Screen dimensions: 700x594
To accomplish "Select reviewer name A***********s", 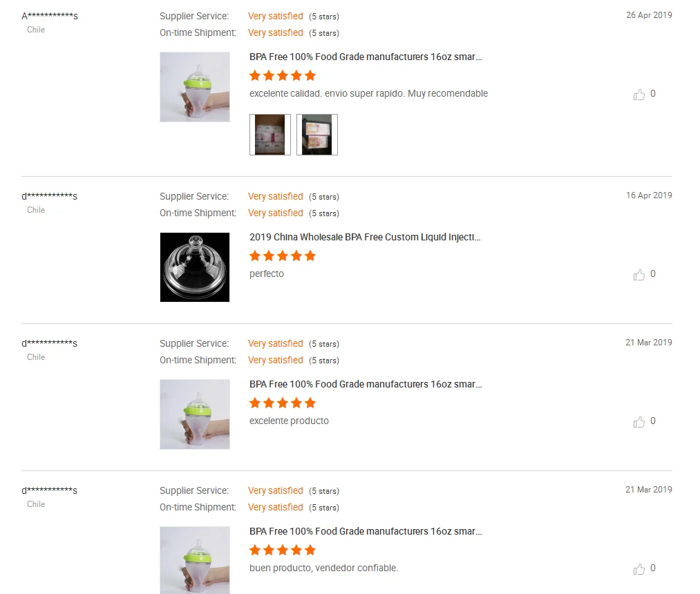I will [x=50, y=16].
